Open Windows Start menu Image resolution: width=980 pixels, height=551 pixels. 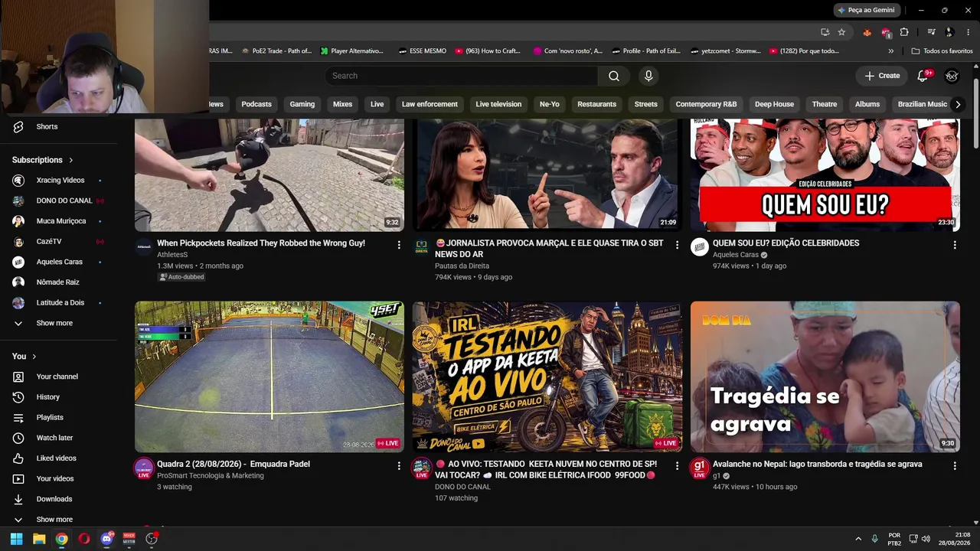(16, 539)
